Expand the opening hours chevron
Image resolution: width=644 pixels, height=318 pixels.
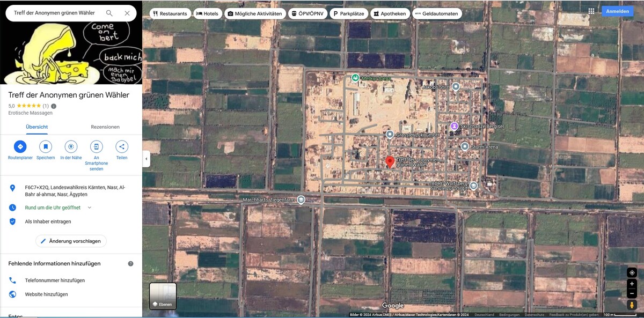tap(90, 208)
